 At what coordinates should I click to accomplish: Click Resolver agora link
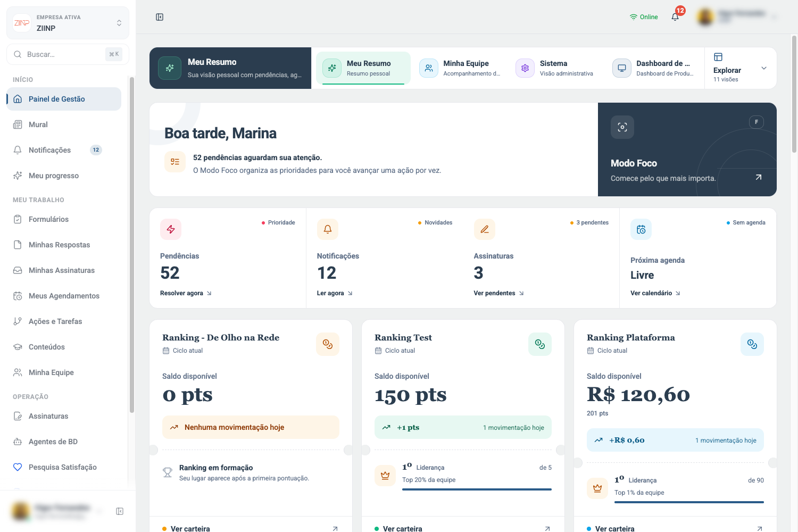186,293
